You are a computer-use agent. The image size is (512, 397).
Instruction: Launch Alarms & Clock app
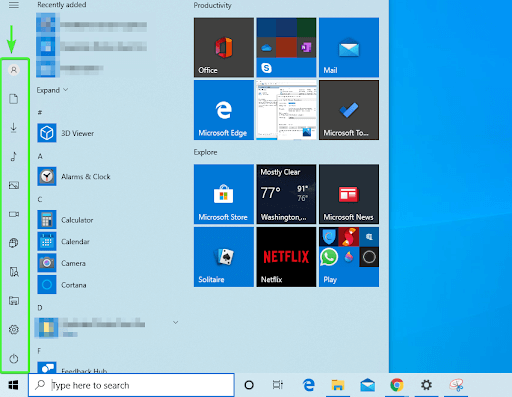(x=74, y=176)
